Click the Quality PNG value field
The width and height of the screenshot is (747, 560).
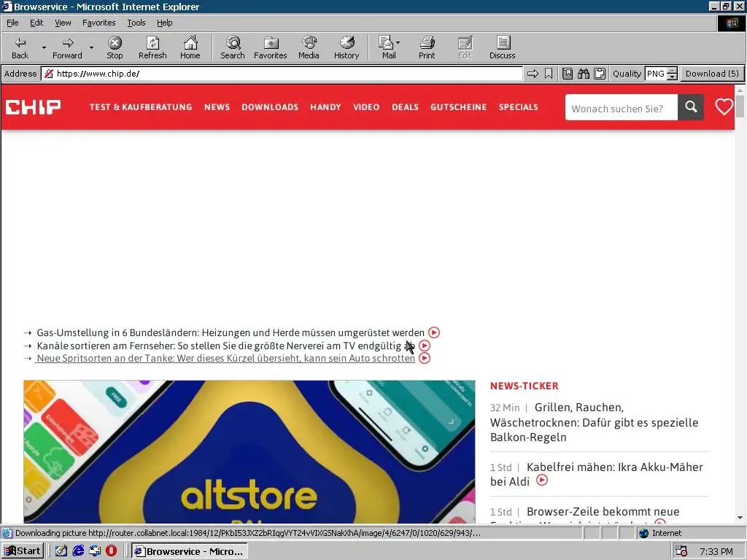656,74
